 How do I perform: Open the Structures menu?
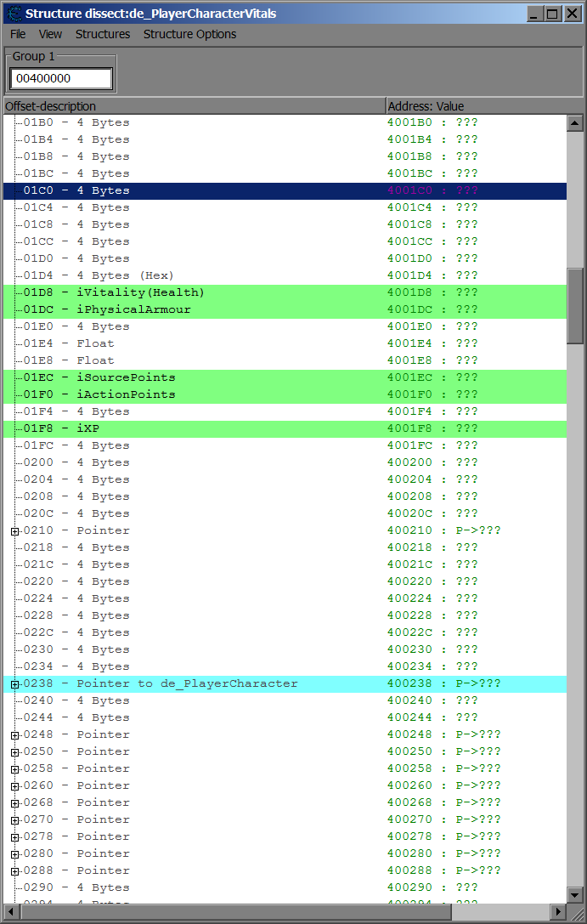point(103,34)
